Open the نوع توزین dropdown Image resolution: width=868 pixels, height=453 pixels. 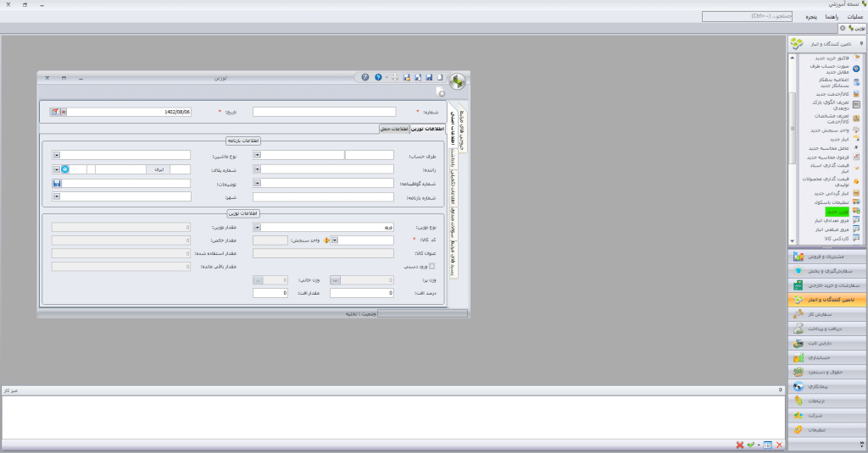[x=257, y=227]
